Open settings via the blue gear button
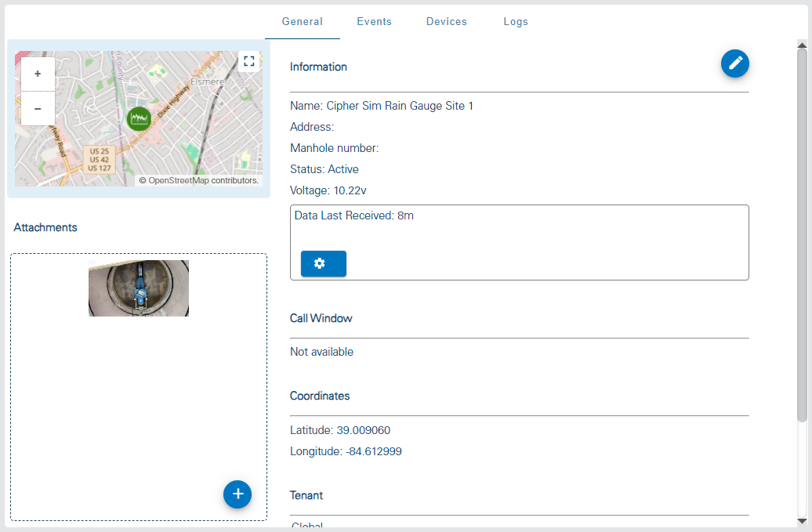Viewport: 812px width, 532px height. click(x=324, y=263)
